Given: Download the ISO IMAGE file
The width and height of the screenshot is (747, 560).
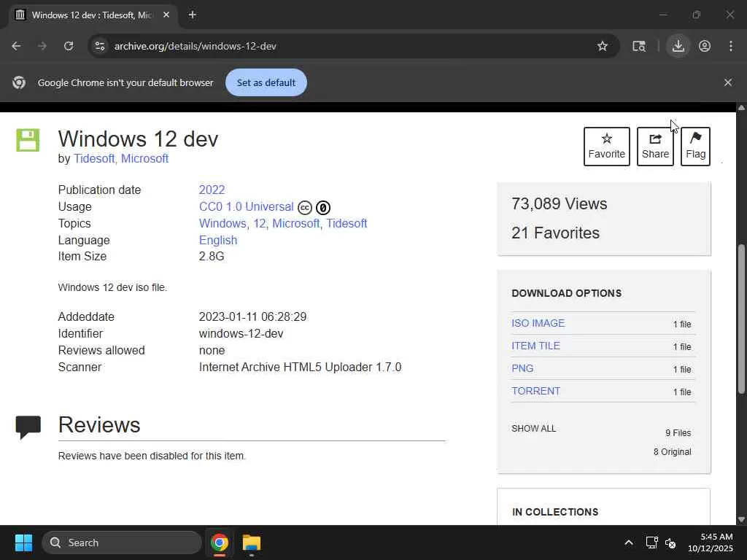Looking at the screenshot, I should (x=538, y=323).
